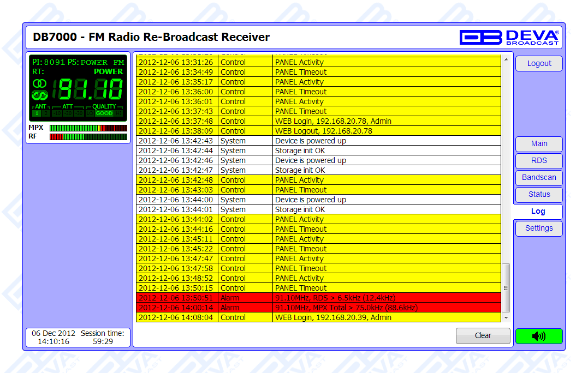Screen dimensions: 588x373
Task: Click the 91.10 frequency readout
Action: pyautogui.click(x=91, y=89)
